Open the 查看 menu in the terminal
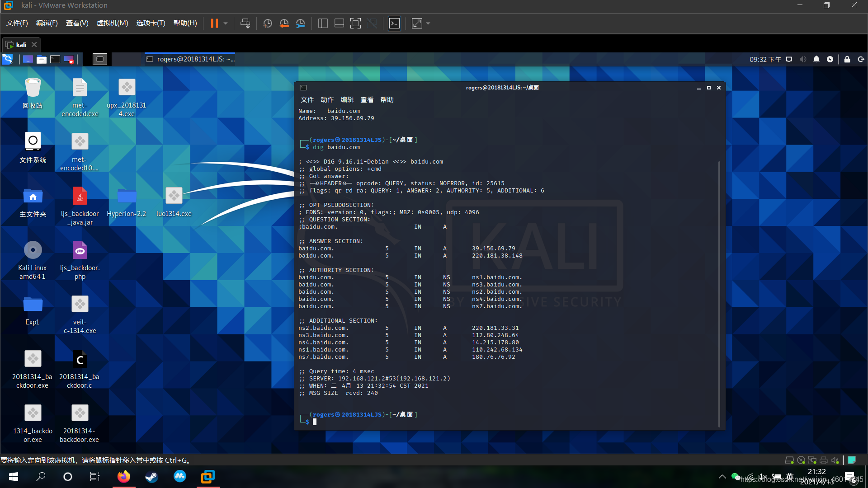The height and width of the screenshot is (488, 868). click(x=367, y=100)
